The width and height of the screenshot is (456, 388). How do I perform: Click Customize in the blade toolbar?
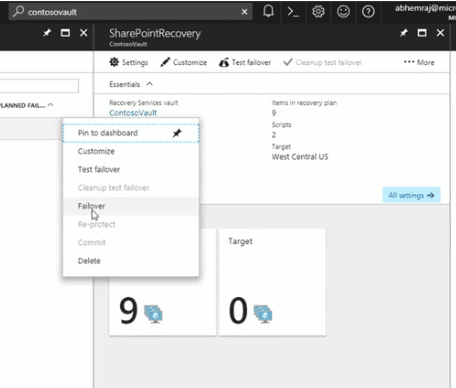[x=184, y=62]
